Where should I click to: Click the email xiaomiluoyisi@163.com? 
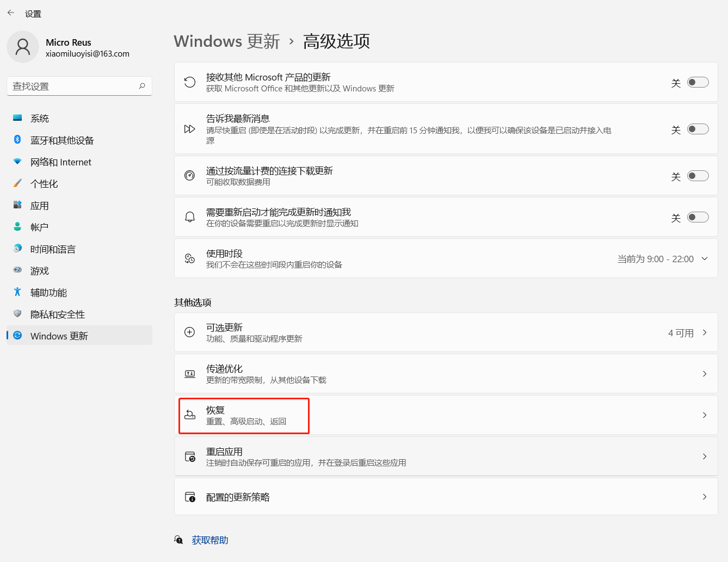pyautogui.click(x=88, y=53)
